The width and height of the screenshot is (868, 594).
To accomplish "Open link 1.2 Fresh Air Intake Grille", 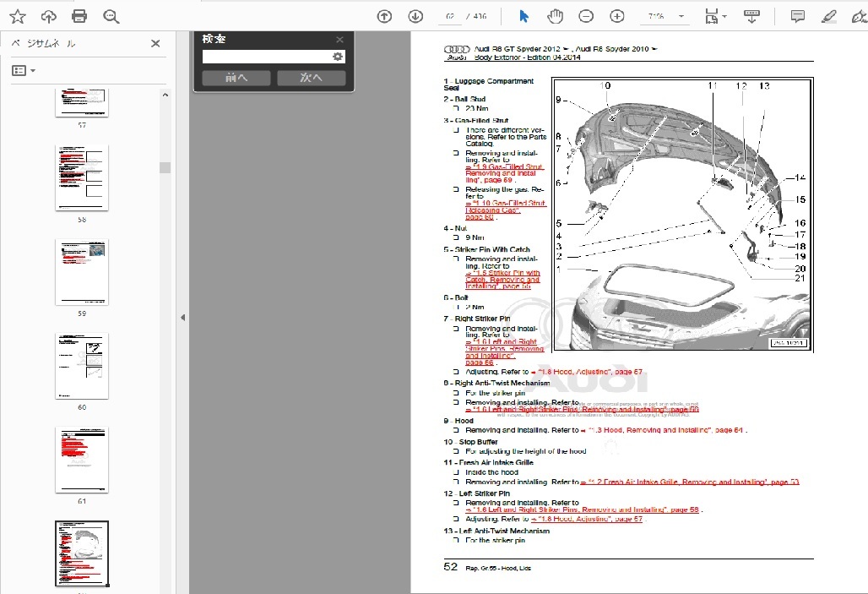I will pyautogui.click(x=690, y=482).
